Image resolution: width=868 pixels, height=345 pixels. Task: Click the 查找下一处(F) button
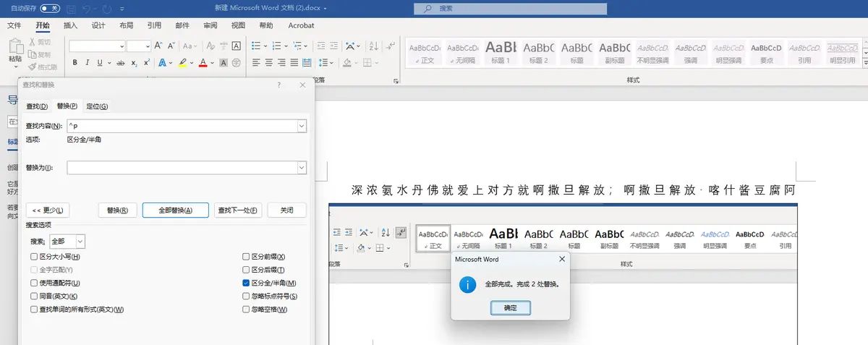click(239, 210)
